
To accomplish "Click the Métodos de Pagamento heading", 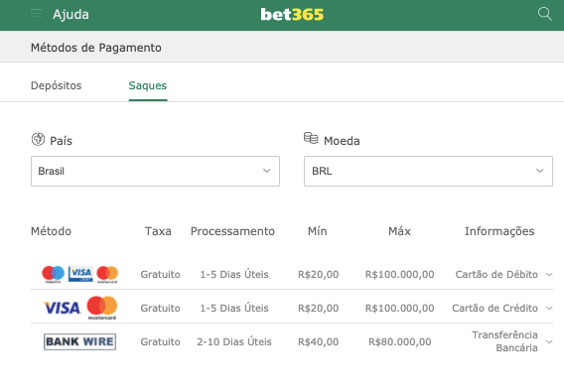I will (96, 48).
